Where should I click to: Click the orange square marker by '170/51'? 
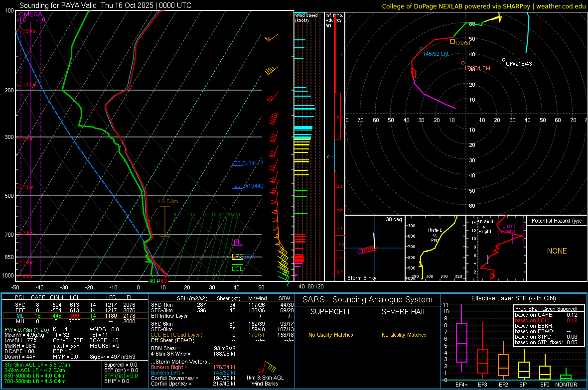coord(452,41)
